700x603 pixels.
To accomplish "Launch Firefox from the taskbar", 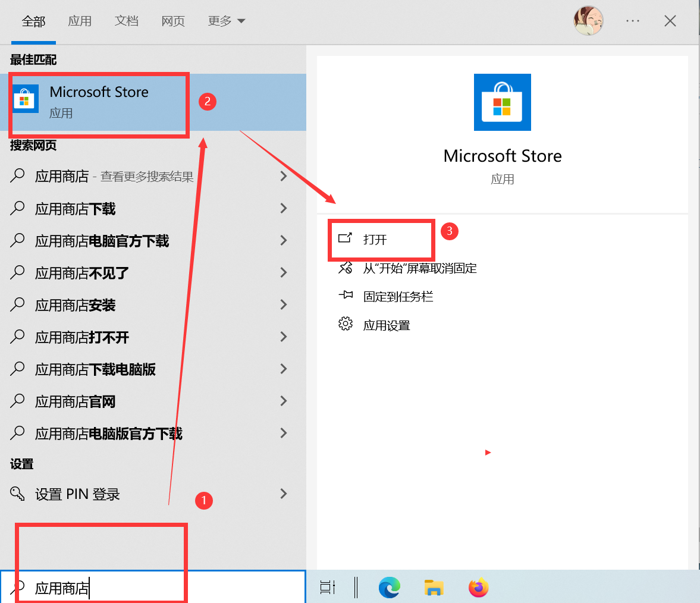I will click(479, 588).
